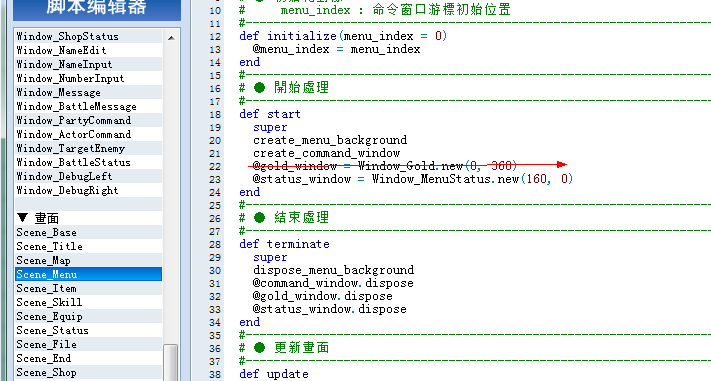The image size is (711, 381).
Task: Open Scene_Title script
Action: click(x=88, y=247)
